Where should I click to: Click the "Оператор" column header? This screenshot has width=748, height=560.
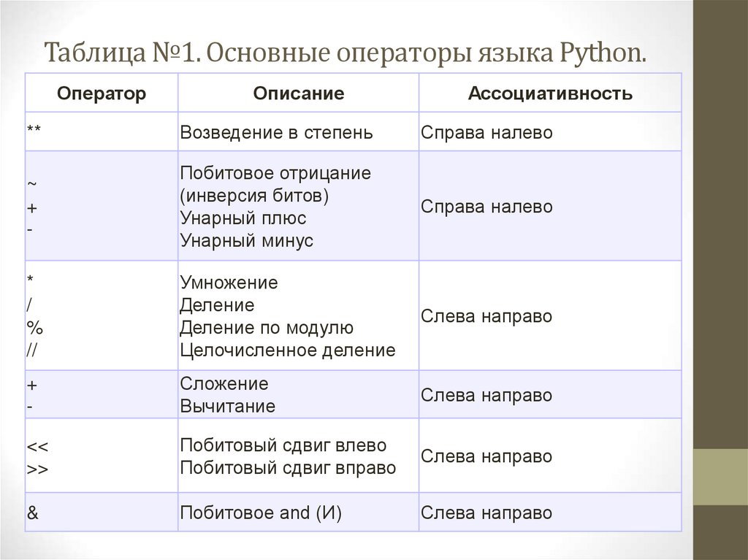pyautogui.click(x=102, y=93)
